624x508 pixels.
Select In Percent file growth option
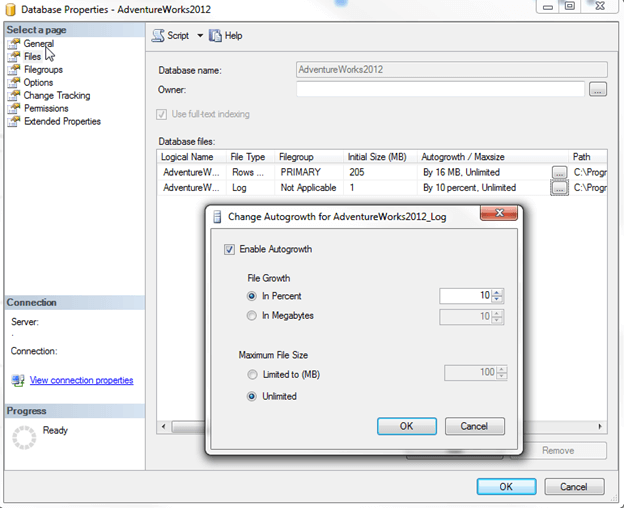tap(252, 296)
